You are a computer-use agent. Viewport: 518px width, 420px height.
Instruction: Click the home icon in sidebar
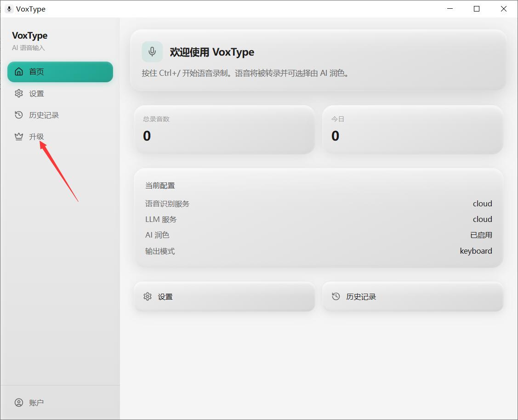click(19, 72)
